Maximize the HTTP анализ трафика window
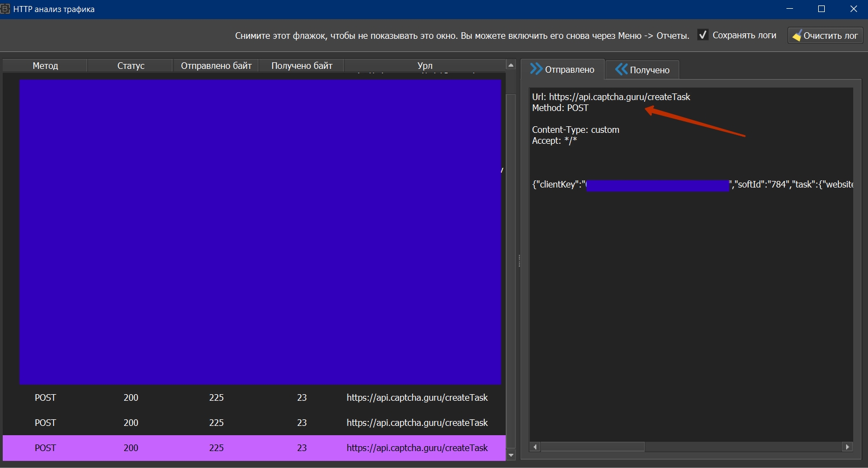The height and width of the screenshot is (468, 868). click(x=821, y=9)
